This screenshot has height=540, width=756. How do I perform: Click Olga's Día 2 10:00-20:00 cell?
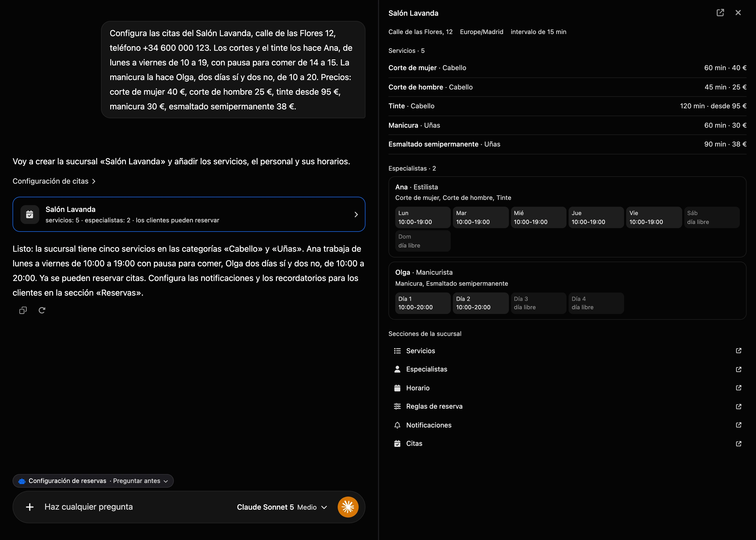(481, 303)
